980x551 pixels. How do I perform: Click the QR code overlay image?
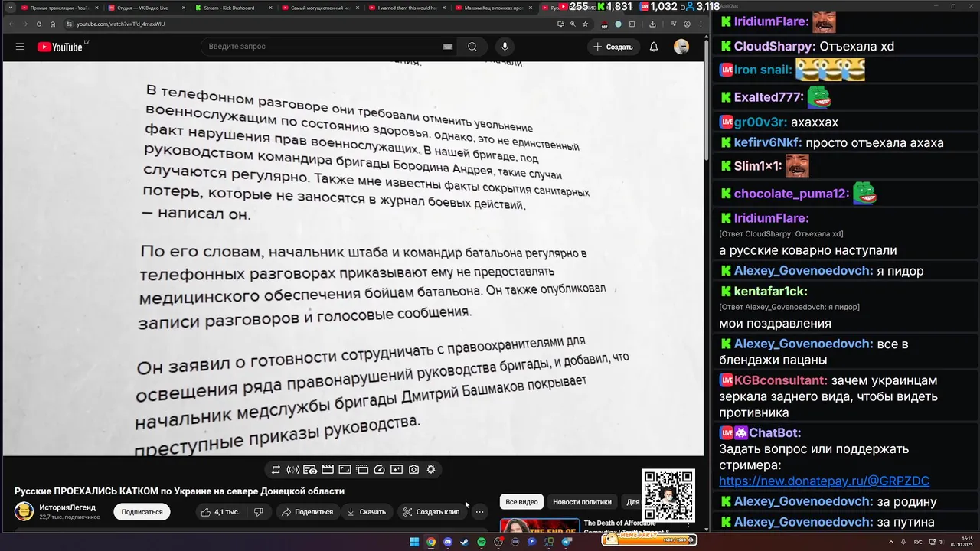[x=668, y=495]
